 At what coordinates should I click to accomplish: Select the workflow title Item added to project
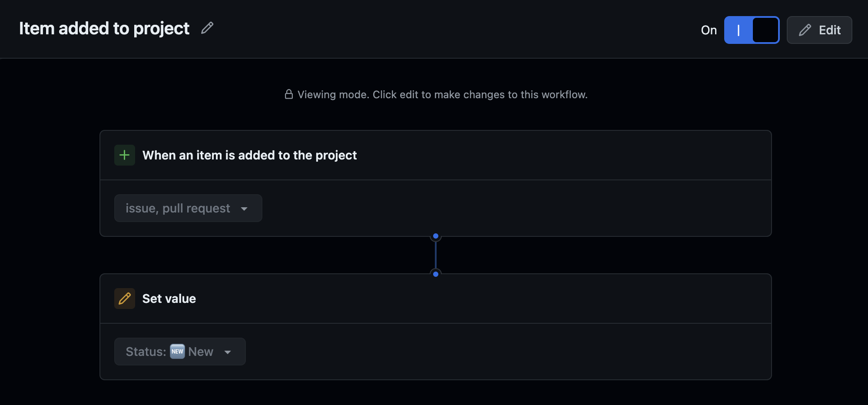104,28
